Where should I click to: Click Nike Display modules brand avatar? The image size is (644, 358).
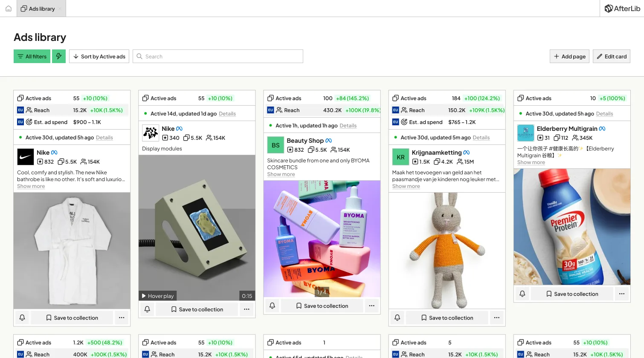tap(151, 133)
